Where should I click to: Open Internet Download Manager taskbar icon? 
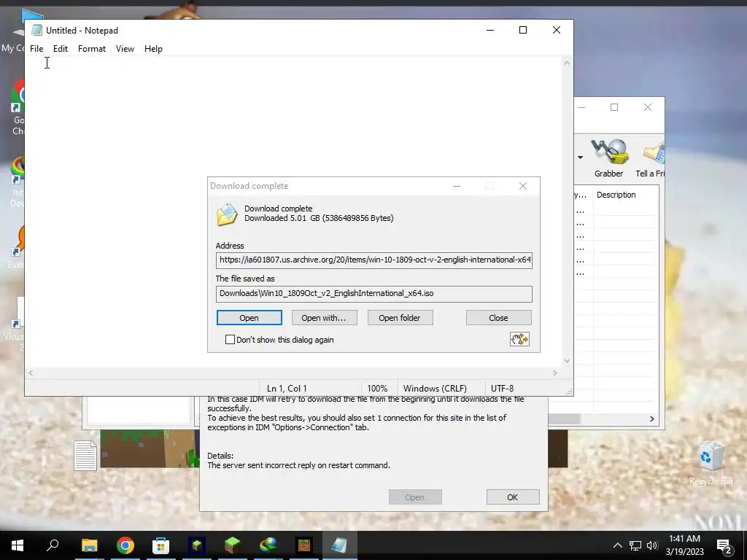268,545
